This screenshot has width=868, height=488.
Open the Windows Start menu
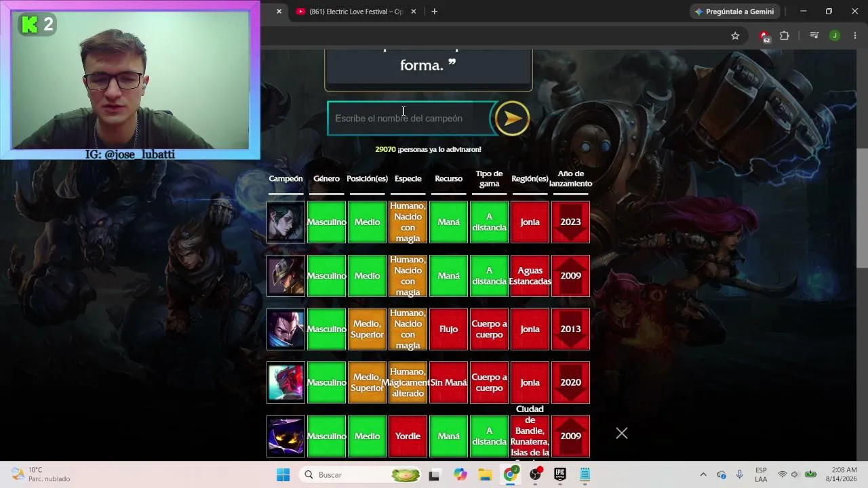283,474
